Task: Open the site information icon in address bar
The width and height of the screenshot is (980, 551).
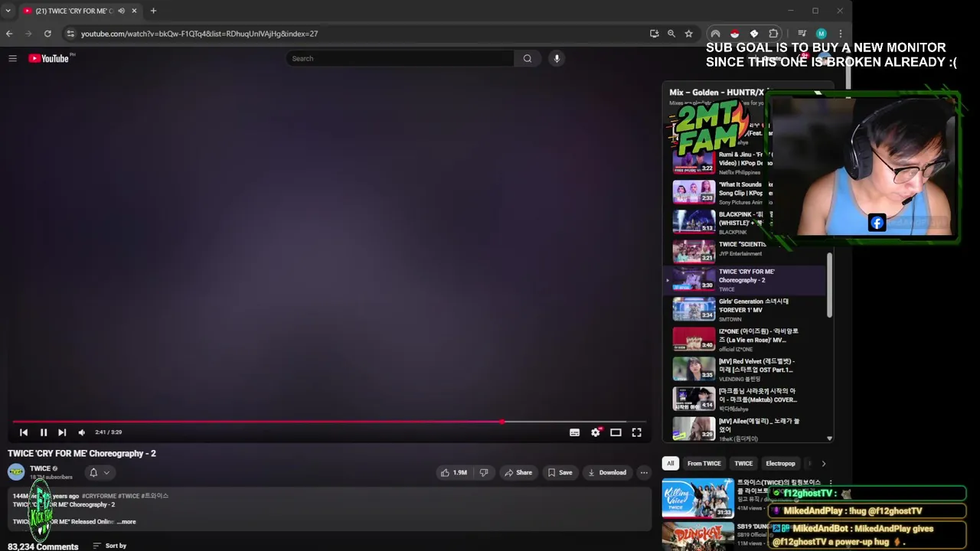Action: (x=70, y=34)
